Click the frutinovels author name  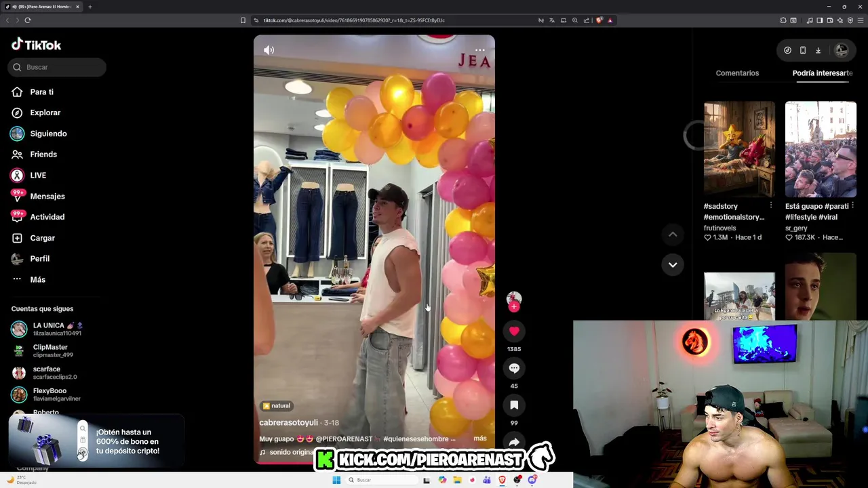719,228
